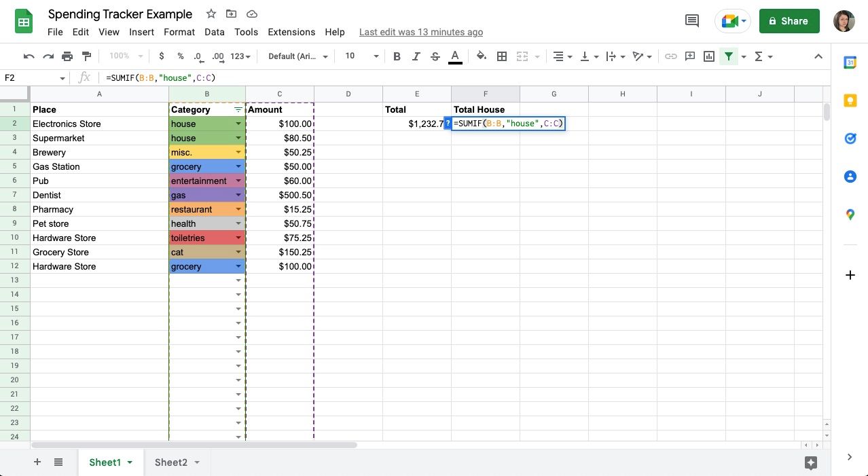Image resolution: width=868 pixels, height=476 pixels.
Task: Open Google Calendar side panel
Action: [x=850, y=62]
